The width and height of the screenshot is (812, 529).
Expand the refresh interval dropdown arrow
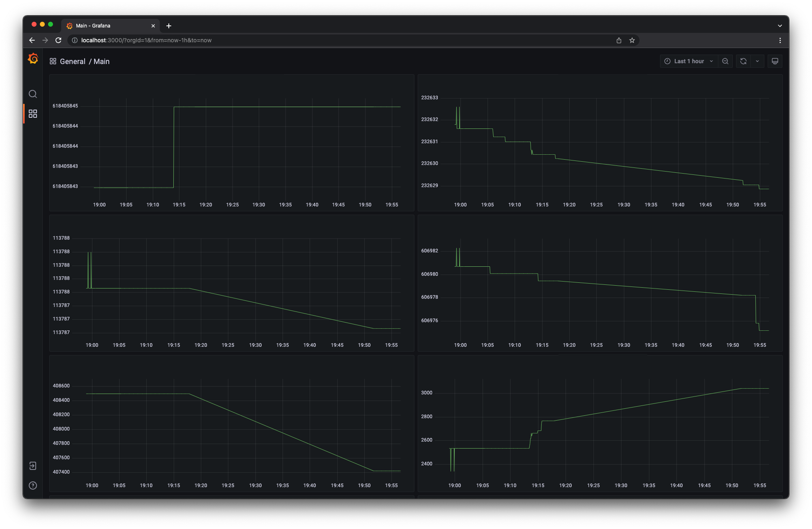click(757, 61)
